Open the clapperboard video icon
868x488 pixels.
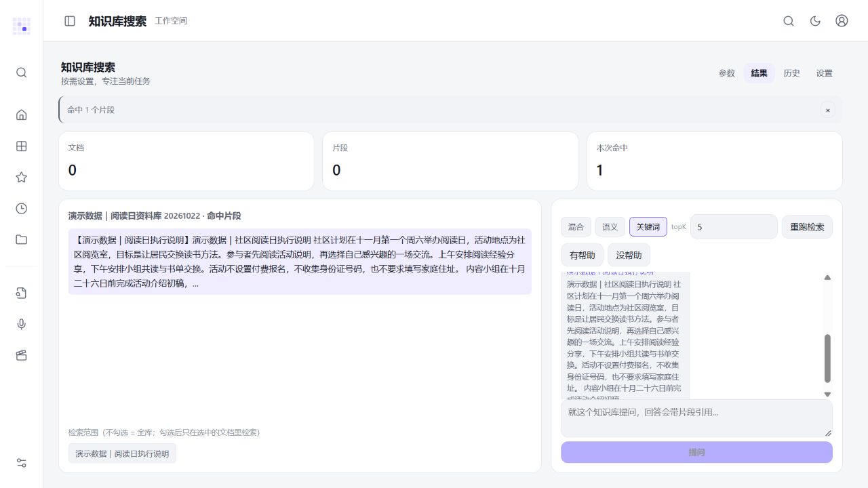point(21,355)
